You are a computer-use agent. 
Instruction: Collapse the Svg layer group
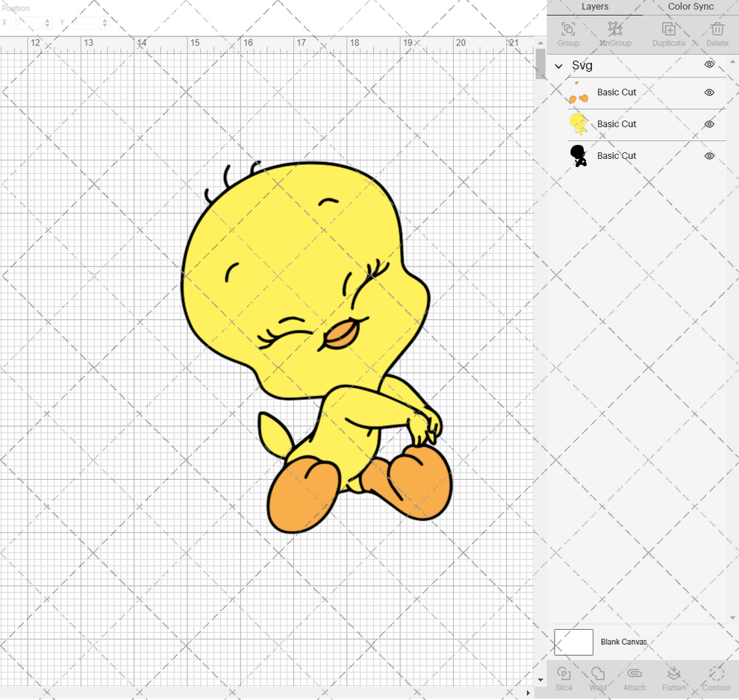pos(558,66)
